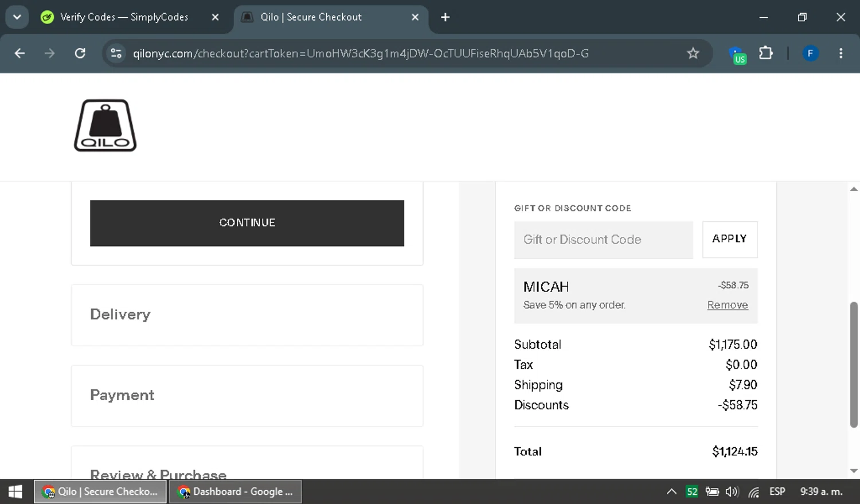Viewport: 860px width, 504px height.
Task: Bookmark this page with the star icon
Action: point(693,53)
